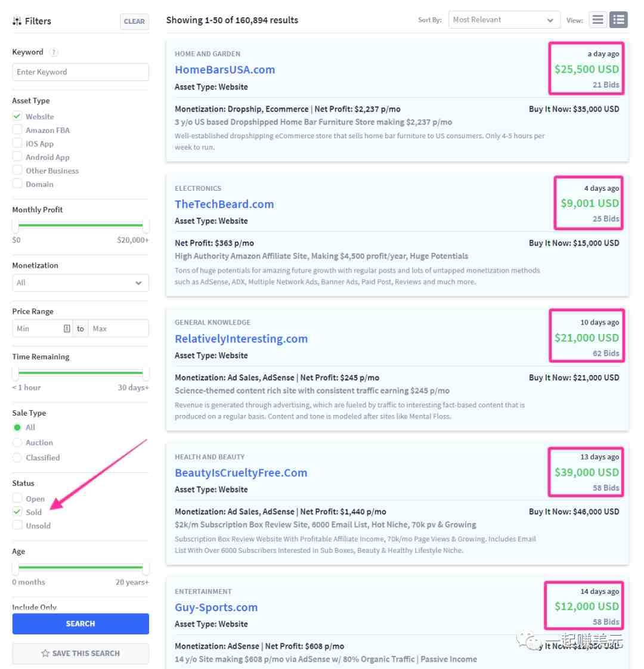Select detailed list view icon
Viewport: 644px width, 669px height.
click(618, 20)
